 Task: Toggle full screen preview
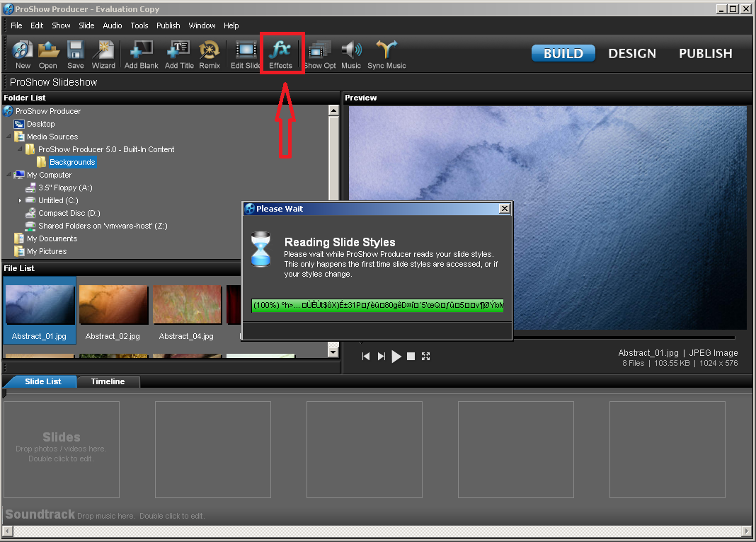point(425,357)
